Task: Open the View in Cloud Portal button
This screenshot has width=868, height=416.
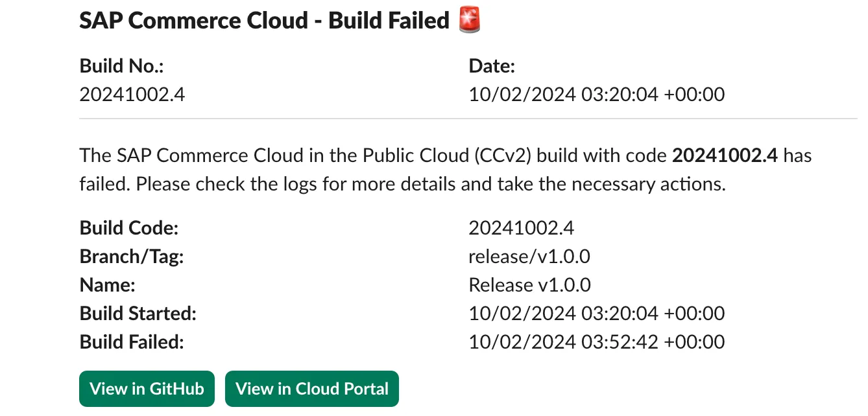Action: pyautogui.click(x=311, y=389)
